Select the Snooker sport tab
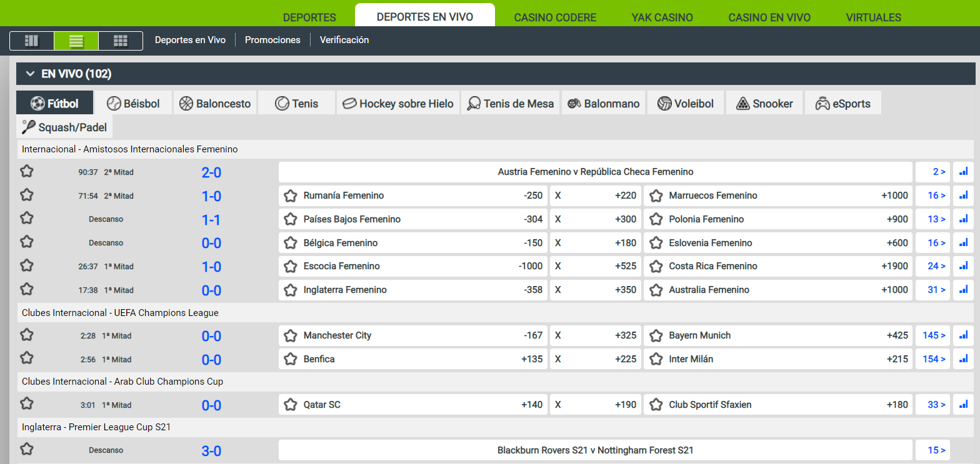The height and width of the screenshot is (464, 980). point(764,103)
